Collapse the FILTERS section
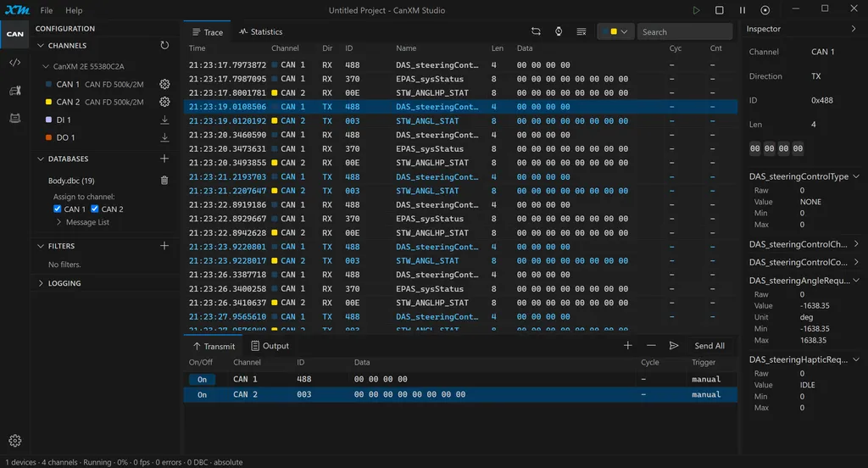Image resolution: width=868 pixels, height=468 pixels. pos(41,246)
